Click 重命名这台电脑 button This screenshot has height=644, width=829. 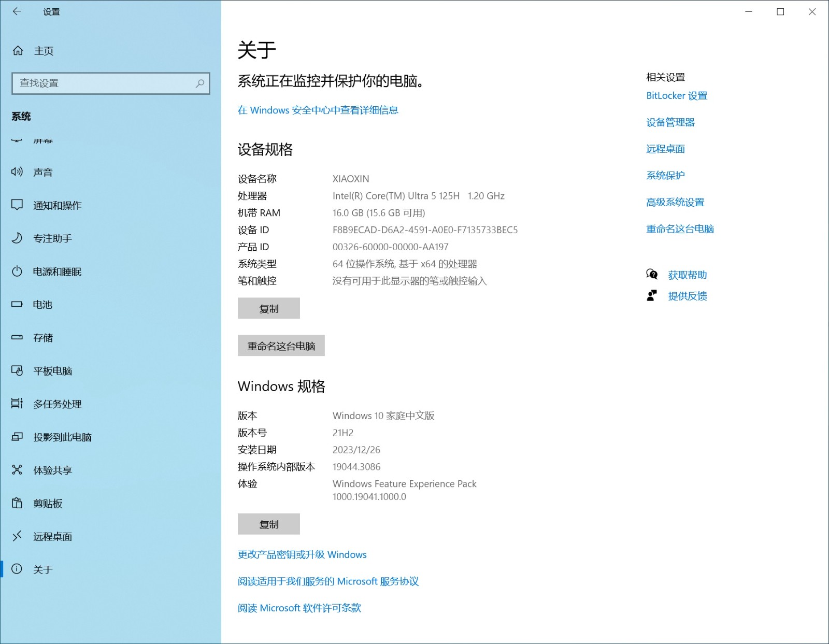(x=281, y=346)
